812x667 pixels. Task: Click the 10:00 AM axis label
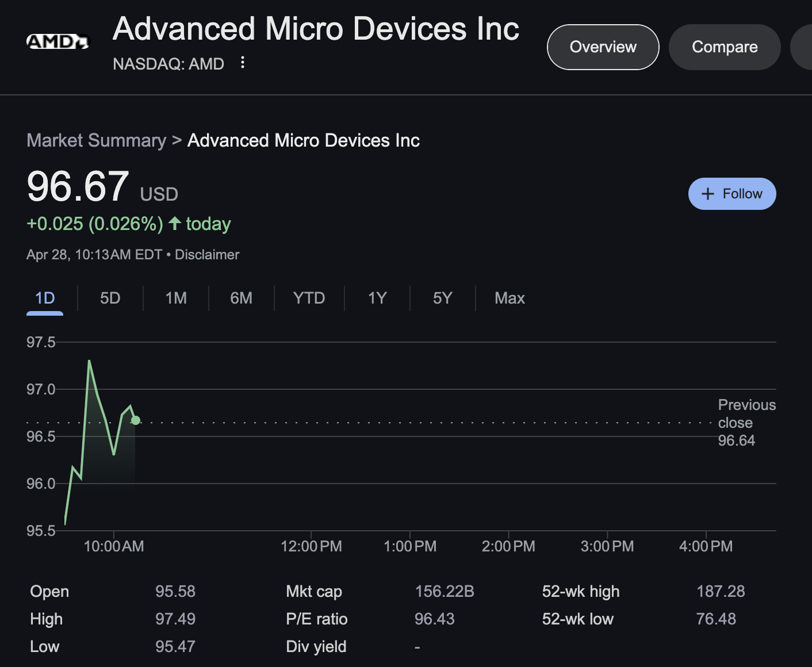(114, 546)
